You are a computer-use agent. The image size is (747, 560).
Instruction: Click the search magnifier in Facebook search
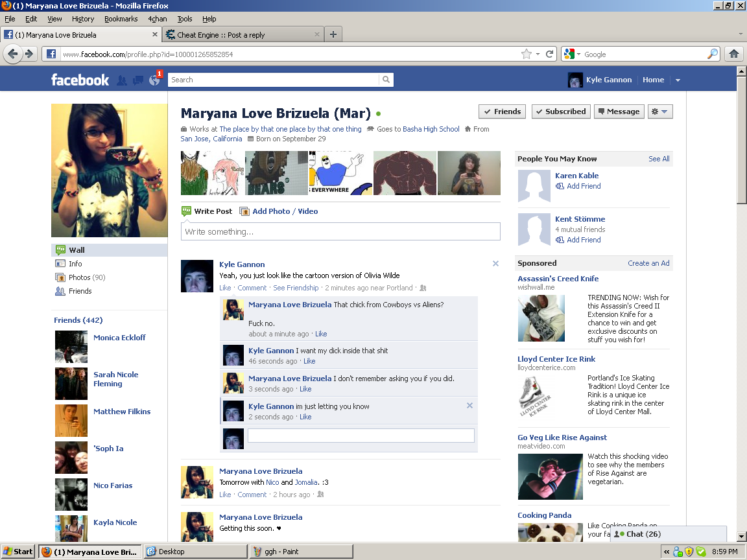[386, 80]
